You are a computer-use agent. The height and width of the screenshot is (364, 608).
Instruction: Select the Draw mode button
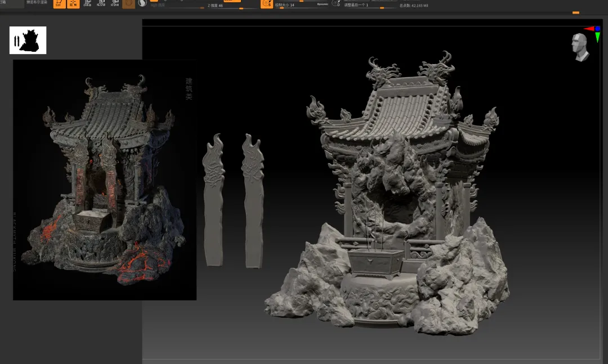pos(73,3)
